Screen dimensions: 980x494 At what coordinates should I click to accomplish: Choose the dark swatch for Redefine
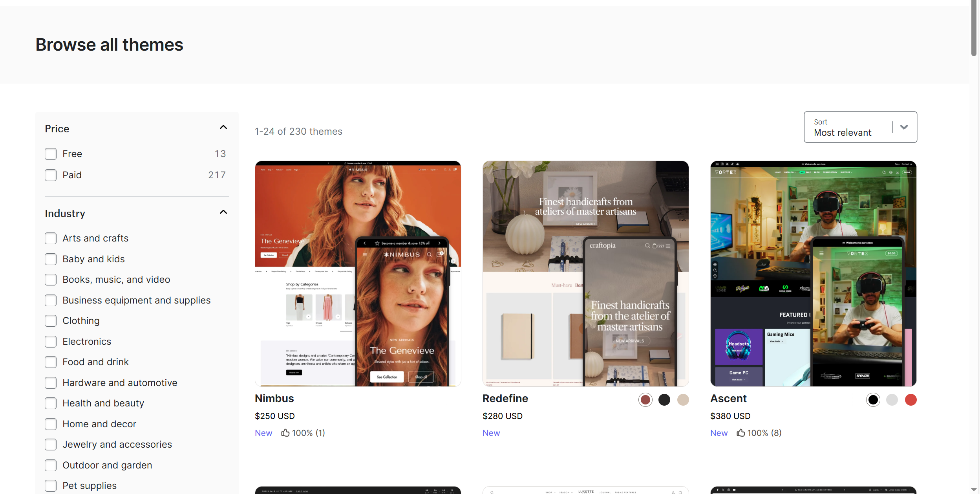[664, 400]
